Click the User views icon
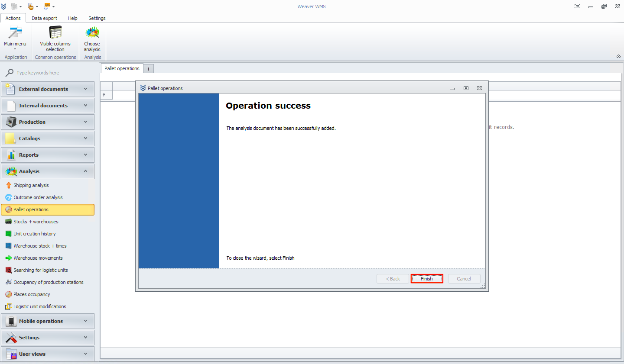The width and height of the screenshot is (624, 364). pyautogui.click(x=11, y=354)
